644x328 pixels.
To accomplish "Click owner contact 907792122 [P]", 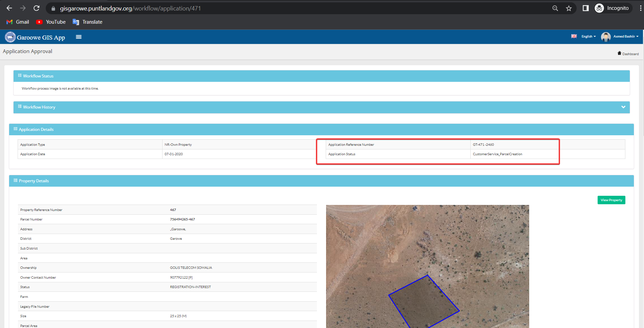I will click(181, 278).
